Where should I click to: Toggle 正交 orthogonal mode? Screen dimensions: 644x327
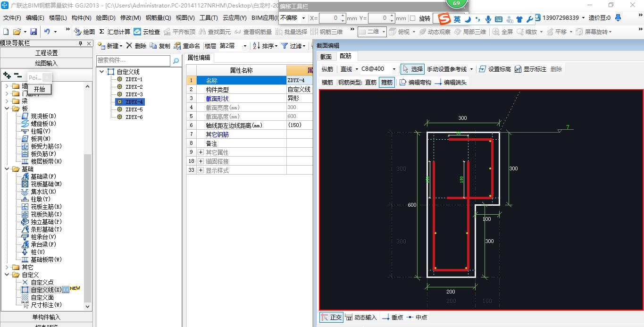click(x=331, y=317)
